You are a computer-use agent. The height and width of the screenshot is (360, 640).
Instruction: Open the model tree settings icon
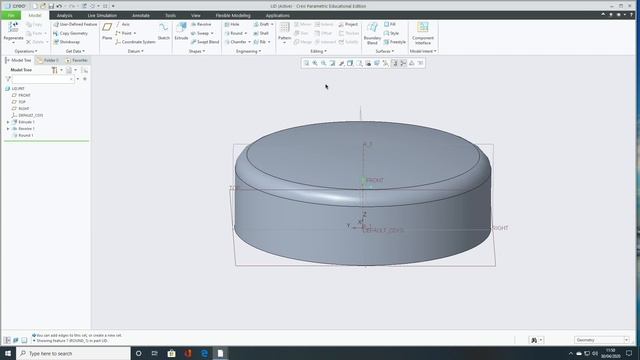coord(55,70)
